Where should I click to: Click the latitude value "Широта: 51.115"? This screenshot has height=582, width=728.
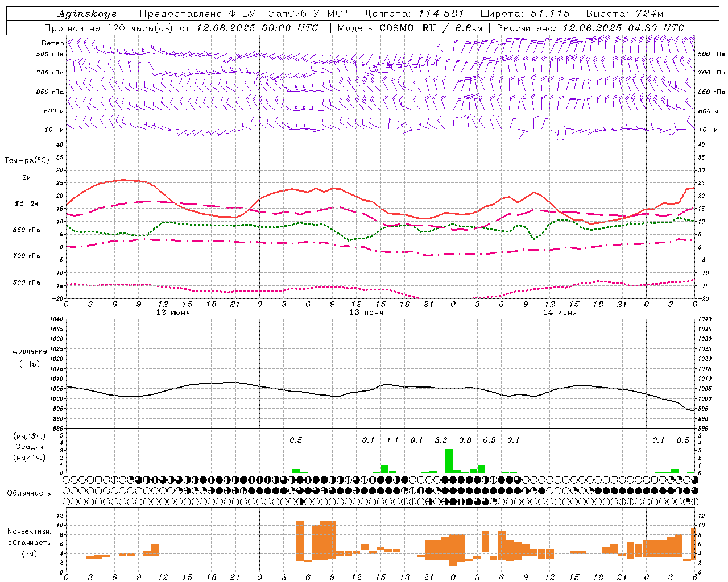pyautogui.click(x=525, y=14)
